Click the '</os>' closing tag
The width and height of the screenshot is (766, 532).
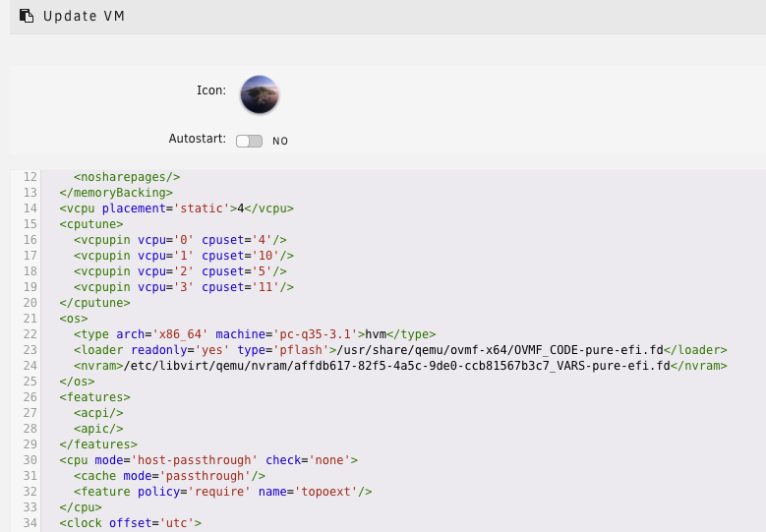(77, 382)
